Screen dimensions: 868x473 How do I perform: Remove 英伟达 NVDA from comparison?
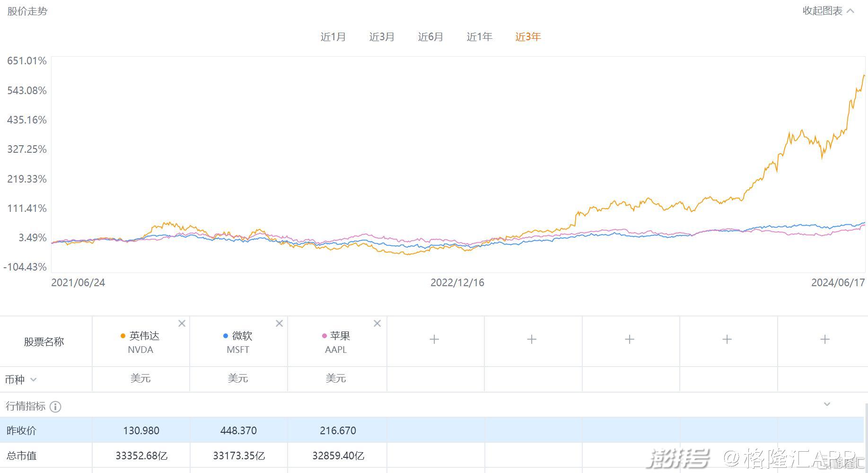182,324
